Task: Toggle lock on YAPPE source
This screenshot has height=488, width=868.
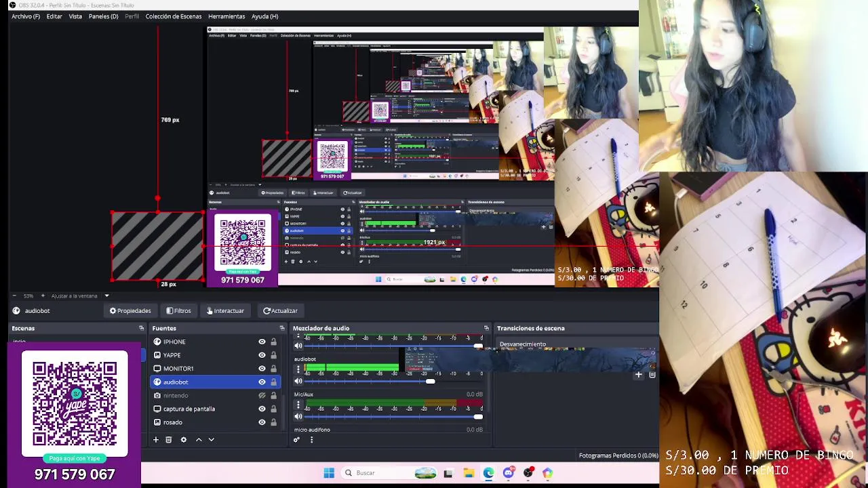Action: coord(273,355)
